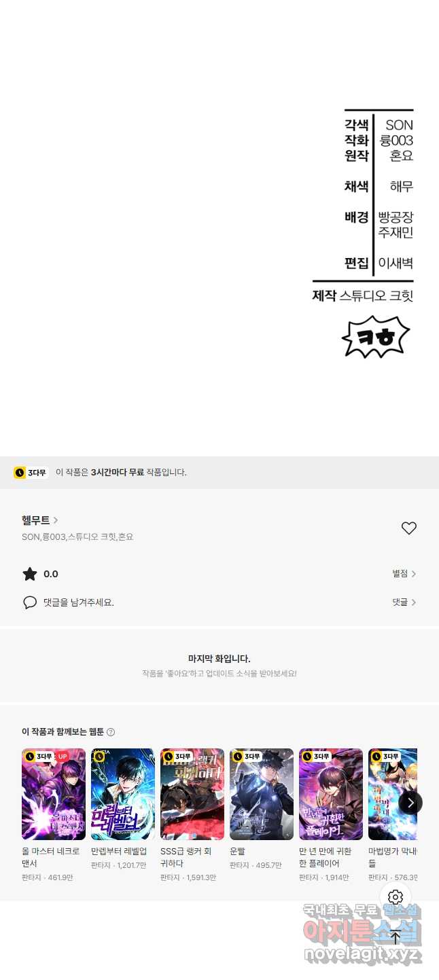Open 만렙부터 레벨업 thumbnail

click(x=123, y=794)
